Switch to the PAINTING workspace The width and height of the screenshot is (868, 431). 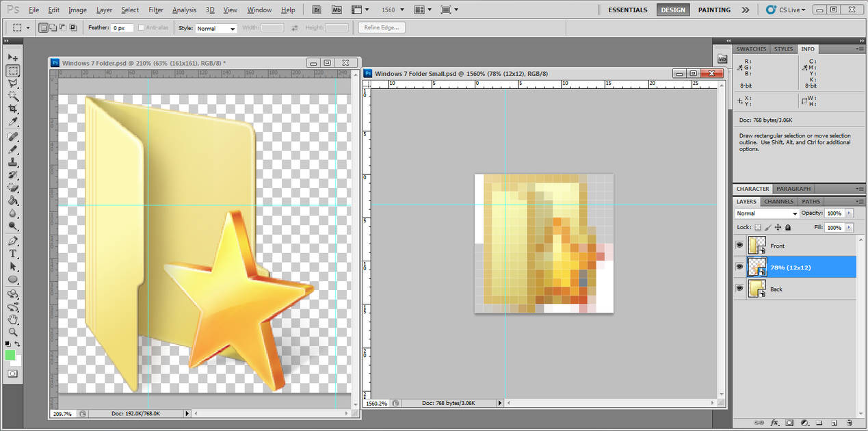[x=714, y=10]
